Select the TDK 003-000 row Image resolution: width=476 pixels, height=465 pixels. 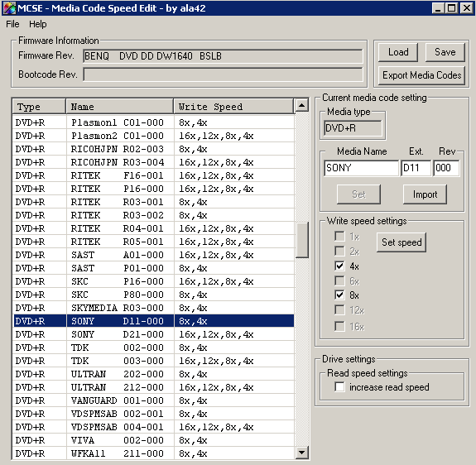pos(154,361)
